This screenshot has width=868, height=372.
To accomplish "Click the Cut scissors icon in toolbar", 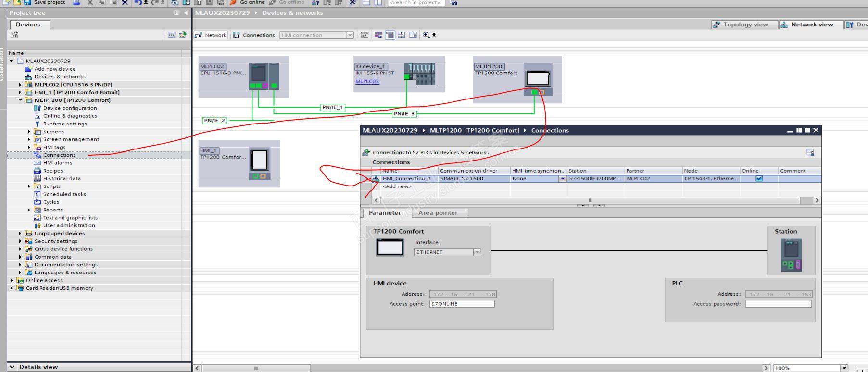I will click(x=89, y=2).
